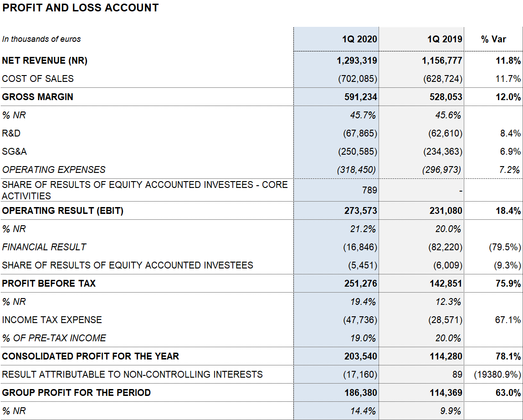Click the 75.9% variance cell

point(508,283)
